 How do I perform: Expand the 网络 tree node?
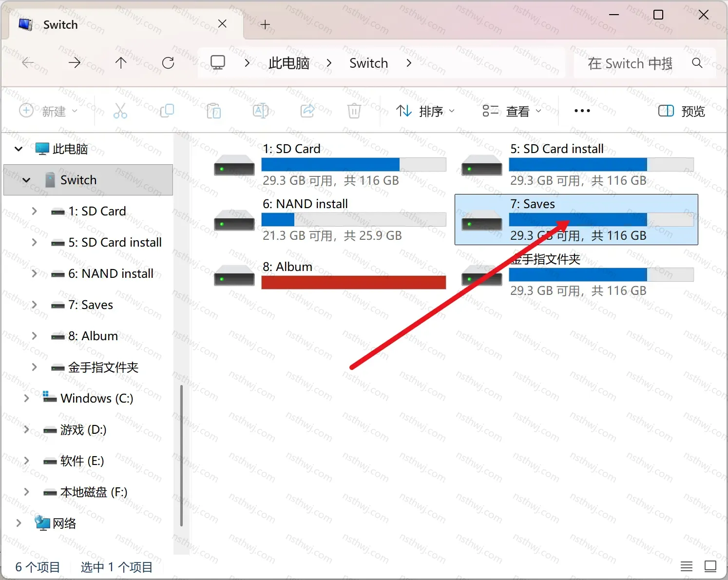(19, 523)
